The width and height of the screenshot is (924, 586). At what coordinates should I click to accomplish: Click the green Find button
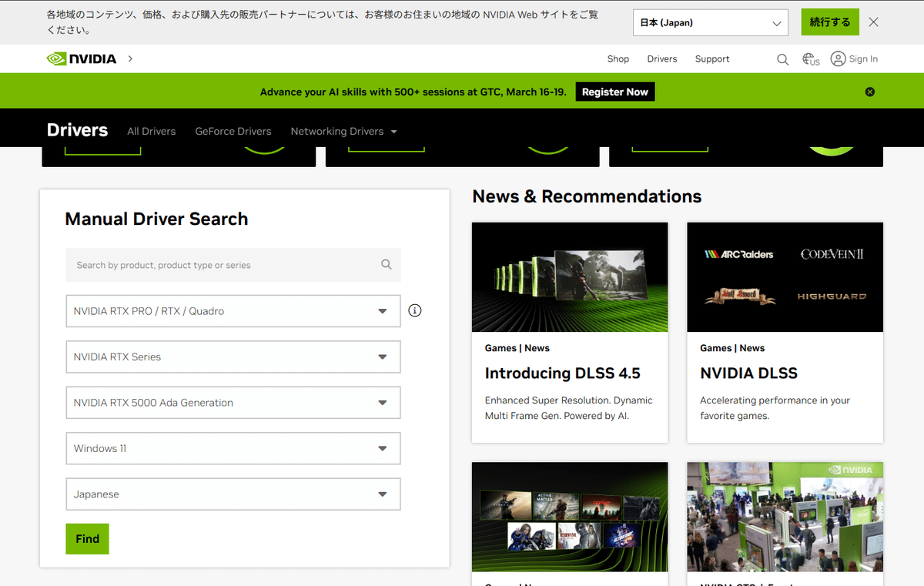pos(87,539)
